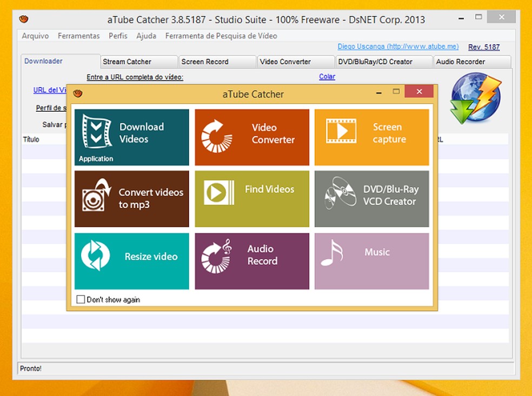The image size is (532, 396).
Task: Switch to the Stream Catcher tab
Action: pos(139,62)
